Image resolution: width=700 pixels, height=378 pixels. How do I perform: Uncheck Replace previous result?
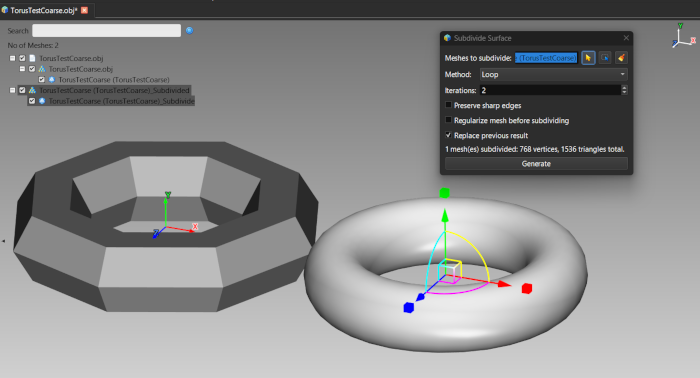coord(448,135)
